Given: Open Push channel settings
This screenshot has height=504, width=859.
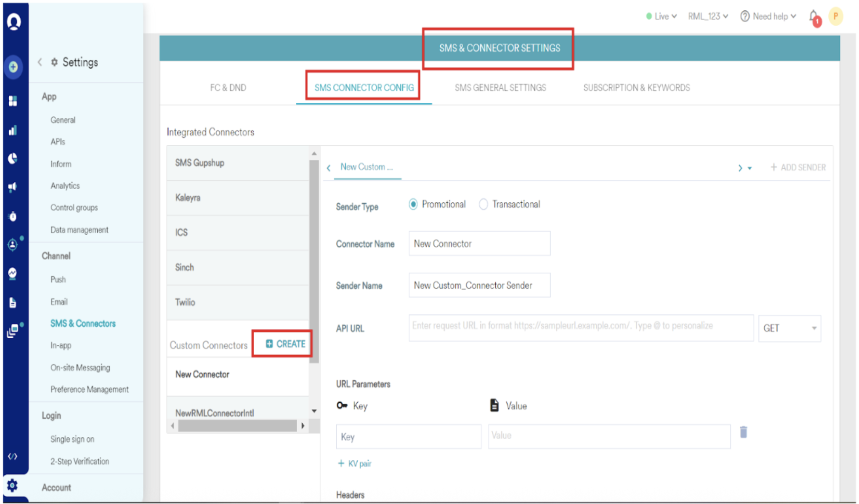Looking at the screenshot, I should click(x=58, y=280).
